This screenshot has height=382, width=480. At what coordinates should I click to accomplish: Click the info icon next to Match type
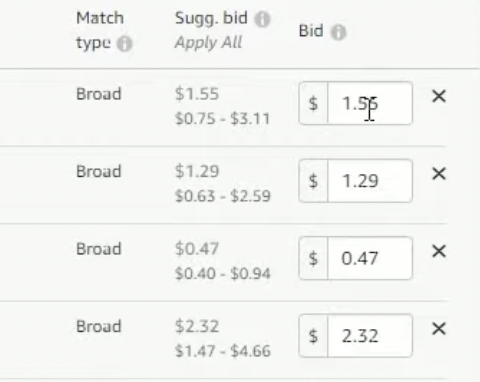click(124, 44)
